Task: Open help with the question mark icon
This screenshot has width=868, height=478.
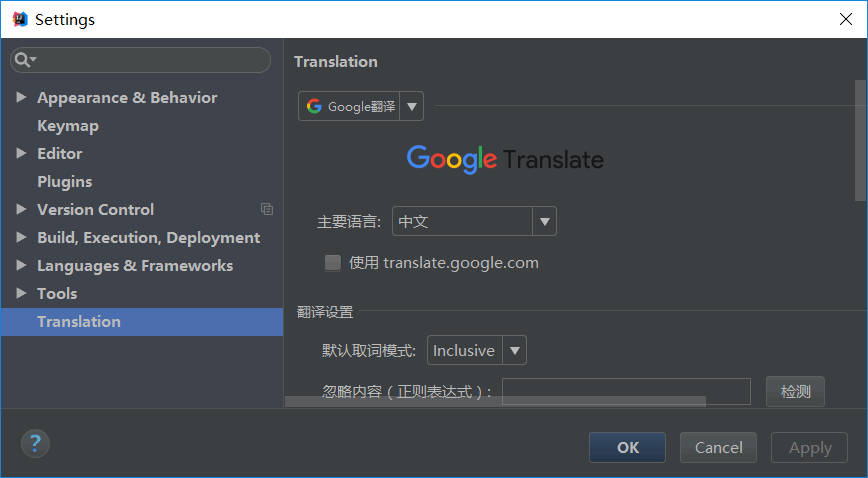Action: [x=35, y=444]
